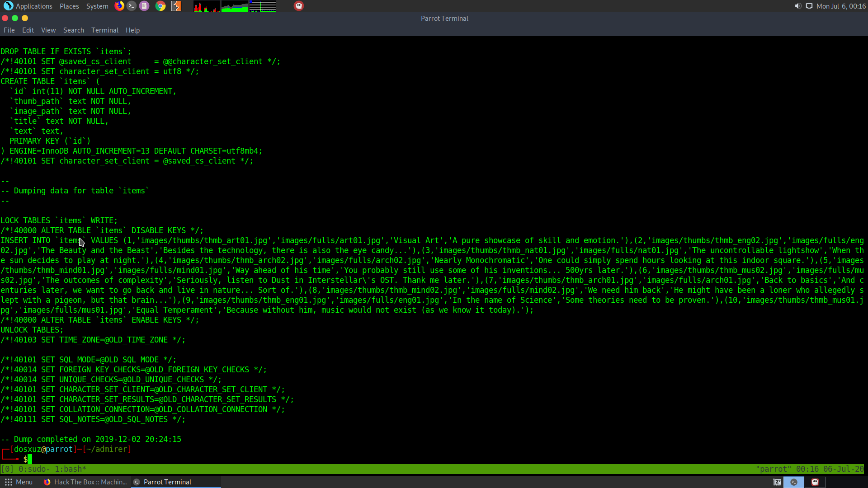The height and width of the screenshot is (488, 868).
Task: Open the Search menu
Action: click(73, 30)
